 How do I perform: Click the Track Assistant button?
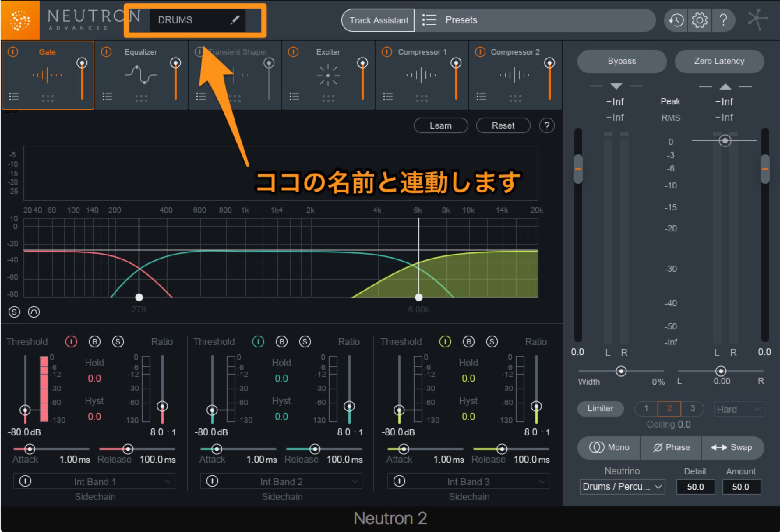coord(378,20)
